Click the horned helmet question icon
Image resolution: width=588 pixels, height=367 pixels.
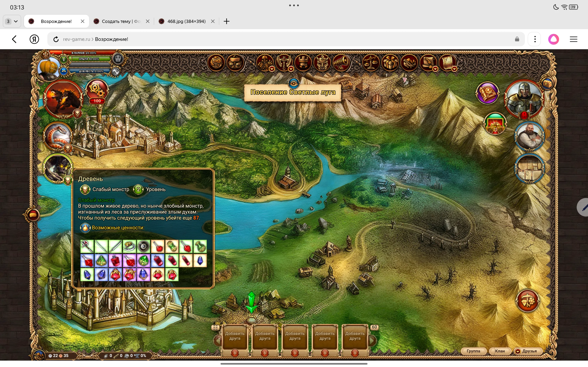coord(322,63)
